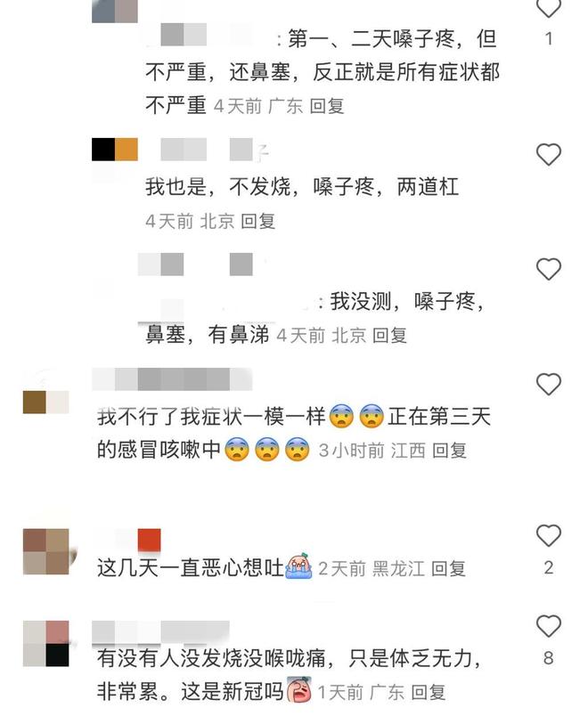Reply to the 北京 comment about 两道杠
This screenshot has width=588, height=716.
[x=257, y=222]
